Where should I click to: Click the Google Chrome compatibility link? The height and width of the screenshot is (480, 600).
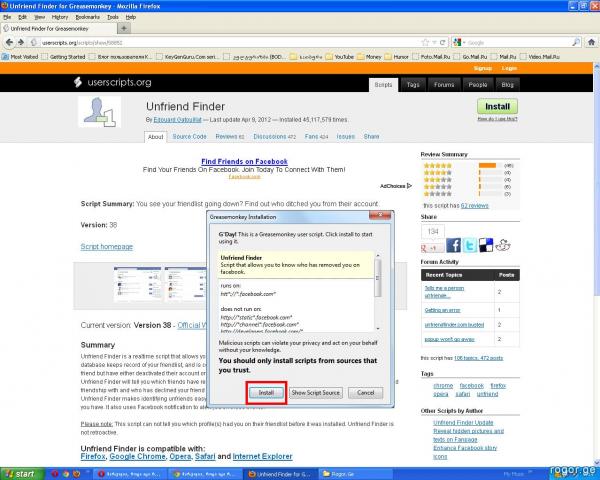click(137, 456)
